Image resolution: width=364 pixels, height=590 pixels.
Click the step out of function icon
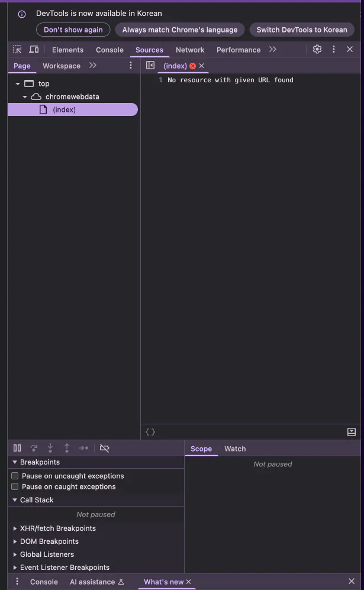coord(67,448)
